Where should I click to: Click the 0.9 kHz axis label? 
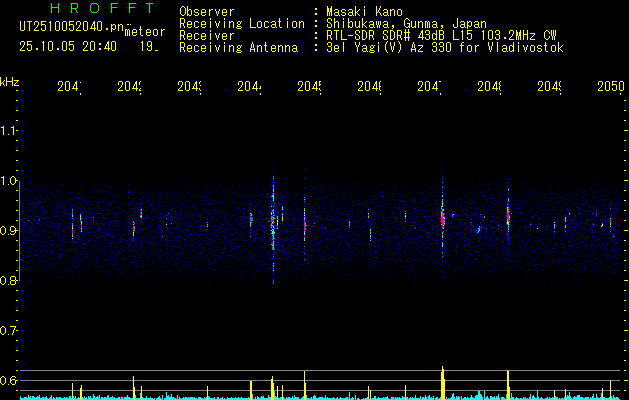(8, 230)
